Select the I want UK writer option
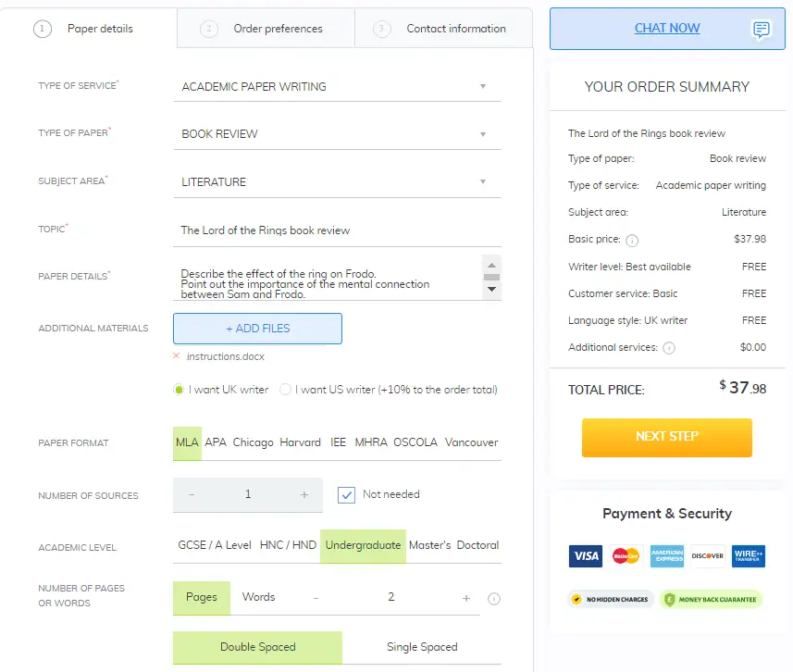This screenshot has width=793, height=672. (180, 392)
